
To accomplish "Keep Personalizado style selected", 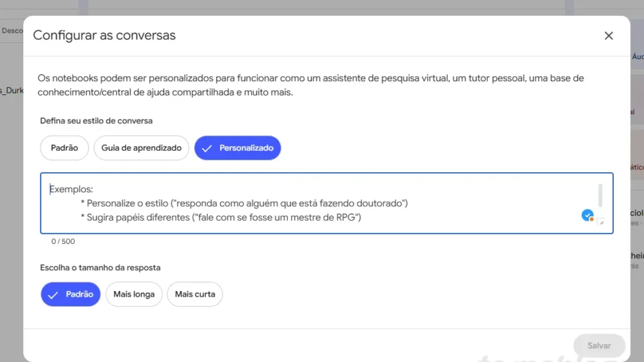I will pyautogui.click(x=238, y=148).
